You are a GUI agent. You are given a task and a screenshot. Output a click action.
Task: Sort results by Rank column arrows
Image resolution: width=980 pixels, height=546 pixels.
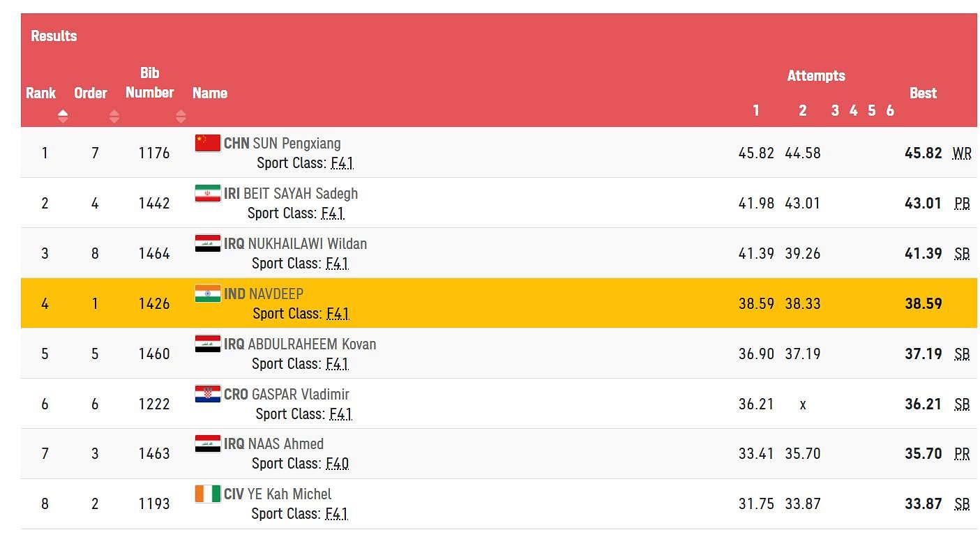click(x=63, y=116)
